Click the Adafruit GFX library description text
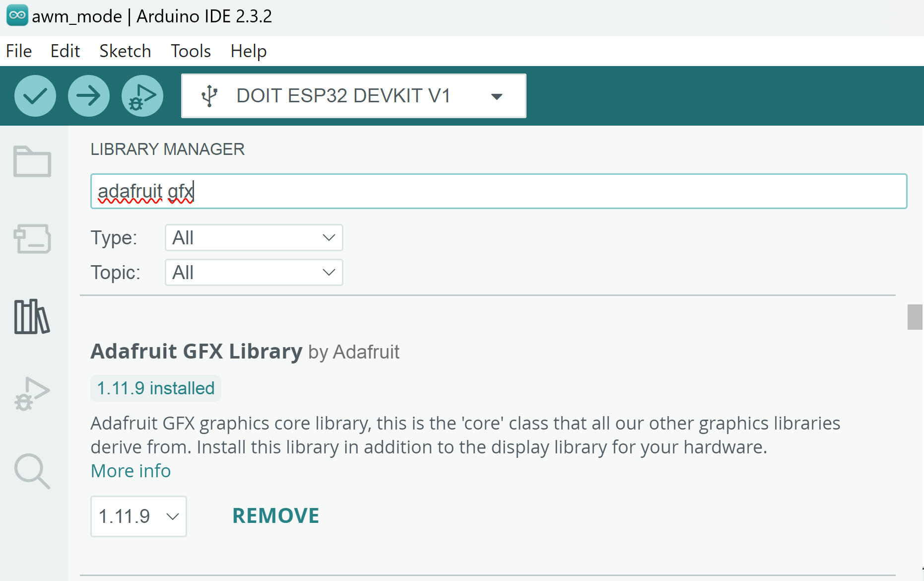Image resolution: width=924 pixels, height=581 pixels. 465,435
